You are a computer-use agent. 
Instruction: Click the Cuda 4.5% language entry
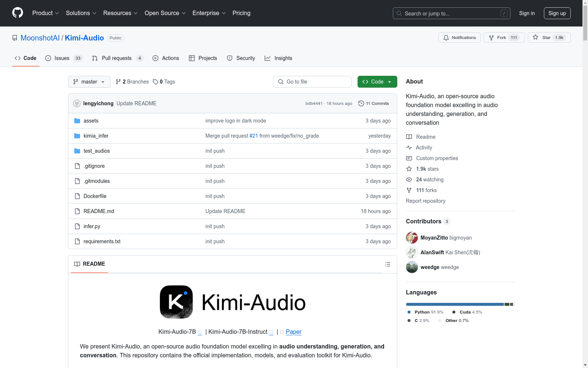tap(467, 312)
